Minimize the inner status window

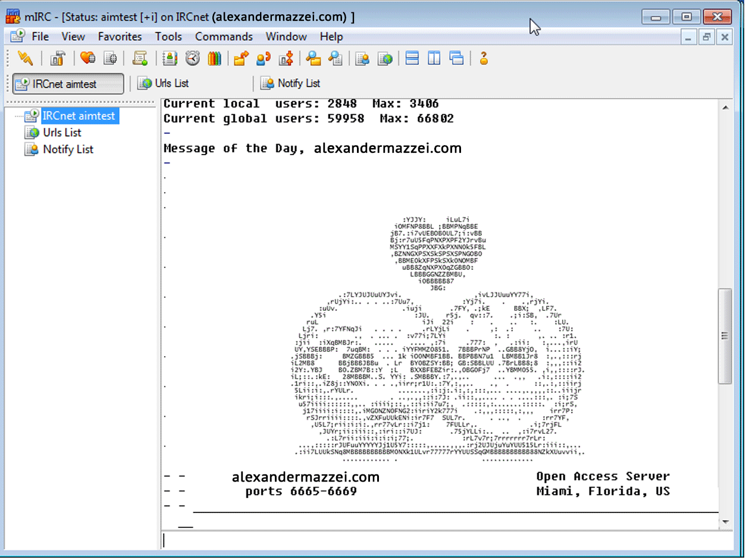click(x=689, y=37)
